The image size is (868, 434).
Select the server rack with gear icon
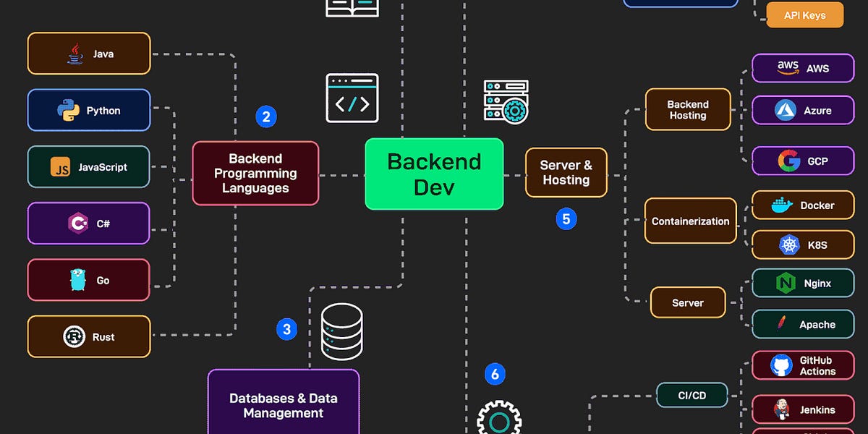[x=506, y=102]
